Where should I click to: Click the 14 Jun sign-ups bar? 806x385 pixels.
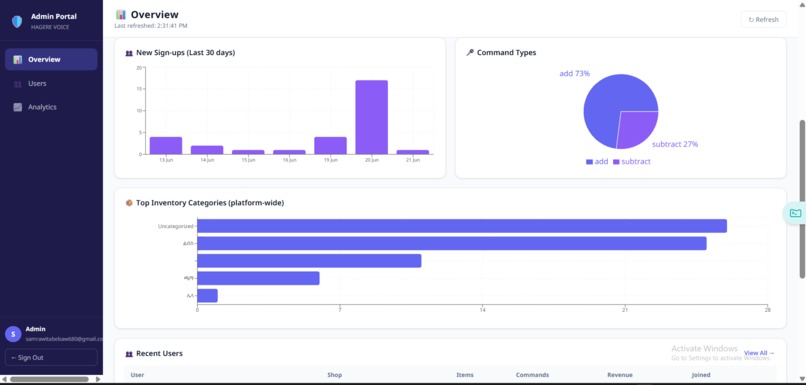coord(207,150)
